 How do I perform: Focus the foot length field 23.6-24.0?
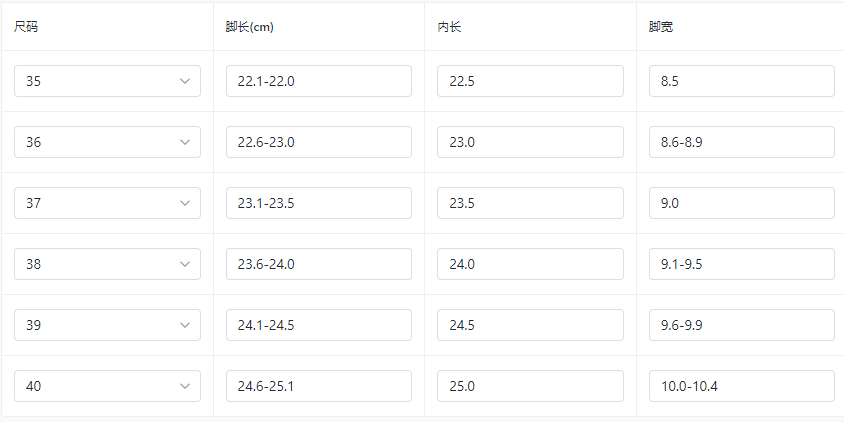click(318, 264)
